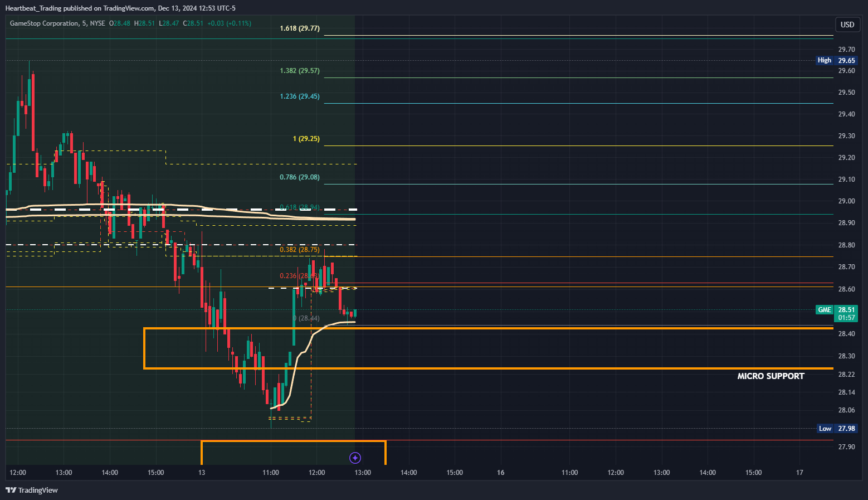Select the 0.786 (29.08) Fib level label
The width and height of the screenshot is (868, 500).
pyautogui.click(x=300, y=177)
